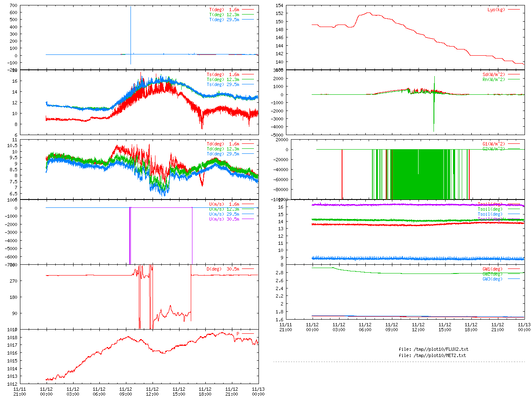Image resolution: width=532 pixels, height=399 pixels.
Task: Select the D(deg) 30.5m legend entry
Action: coord(223,269)
